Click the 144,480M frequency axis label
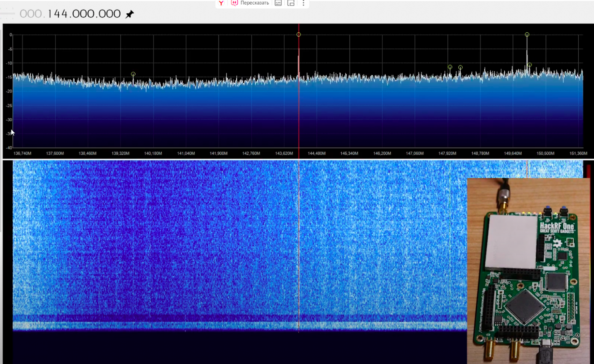Viewport: 594px width, 364px height. coord(316,153)
